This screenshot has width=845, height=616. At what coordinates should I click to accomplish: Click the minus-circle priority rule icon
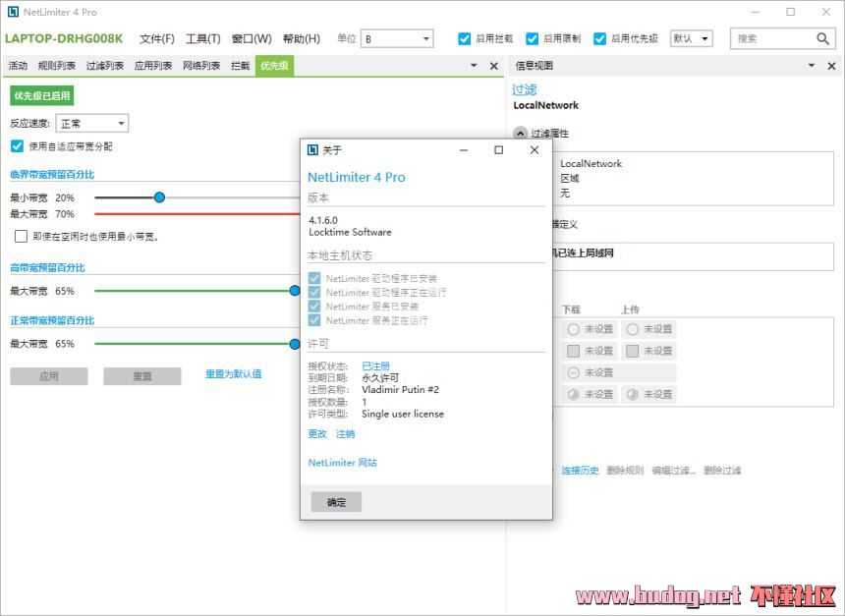point(573,372)
